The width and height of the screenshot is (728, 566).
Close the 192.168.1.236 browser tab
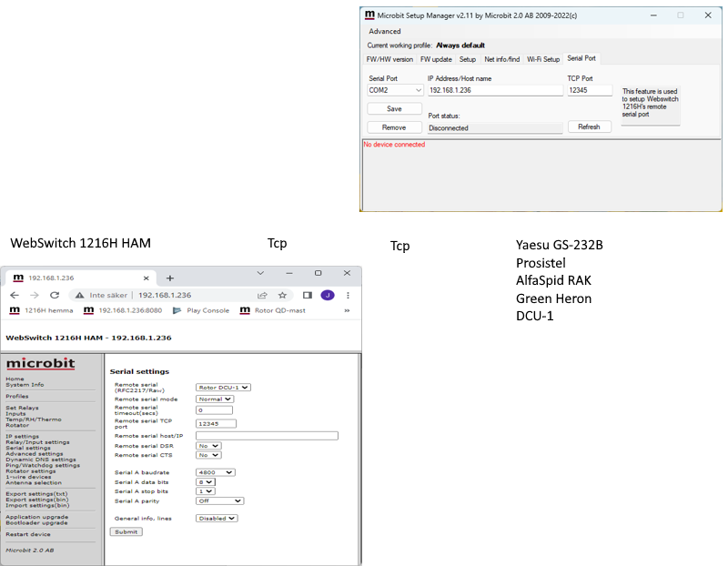[x=147, y=278]
